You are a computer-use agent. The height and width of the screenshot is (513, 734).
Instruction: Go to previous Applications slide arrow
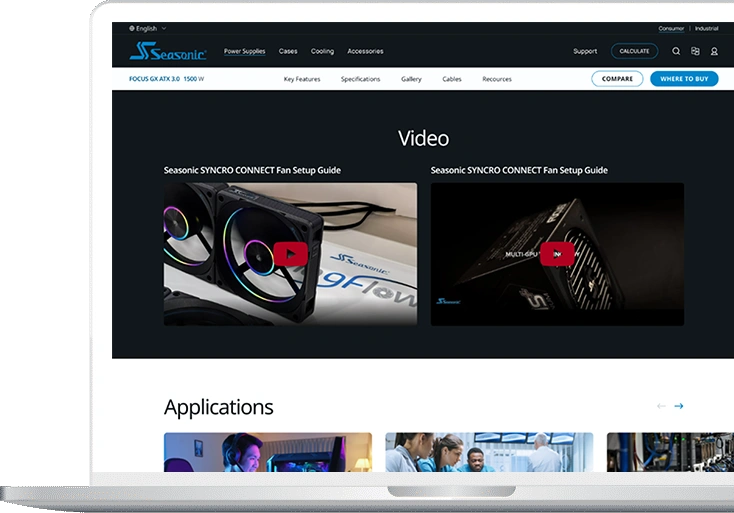(660, 406)
